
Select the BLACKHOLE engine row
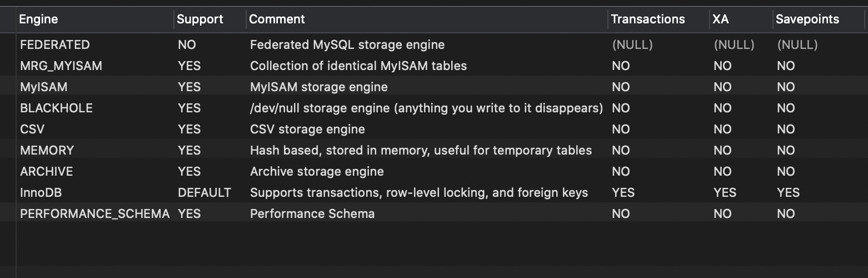point(433,108)
